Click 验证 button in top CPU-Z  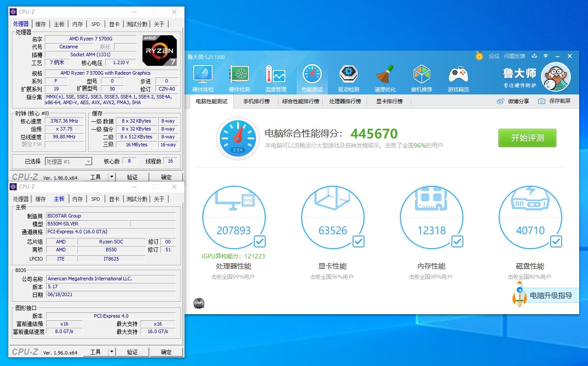(132, 177)
